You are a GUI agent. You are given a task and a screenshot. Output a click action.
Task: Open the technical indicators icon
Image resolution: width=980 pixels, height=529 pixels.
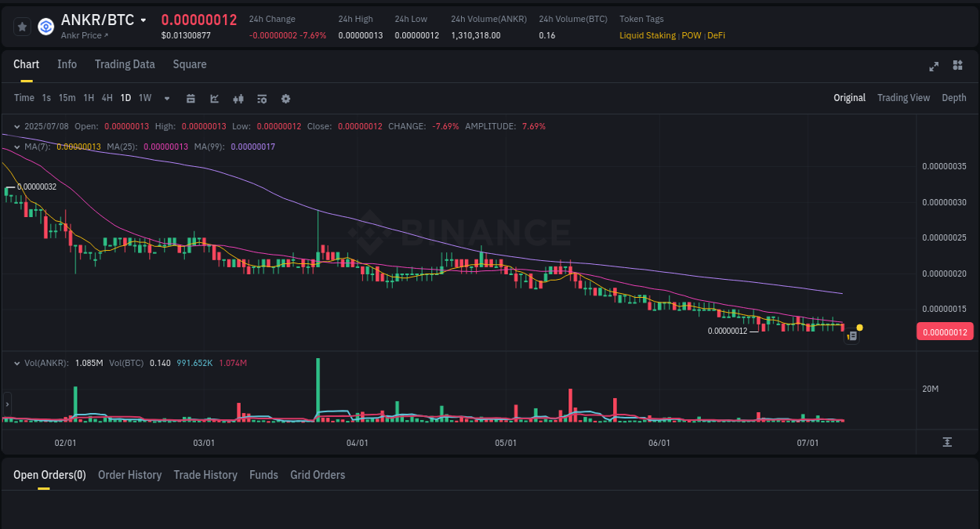click(x=261, y=98)
